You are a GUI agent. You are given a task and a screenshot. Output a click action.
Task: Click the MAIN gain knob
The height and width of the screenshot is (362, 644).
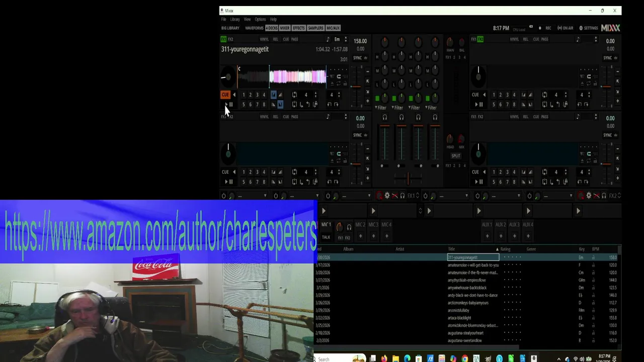point(450,42)
